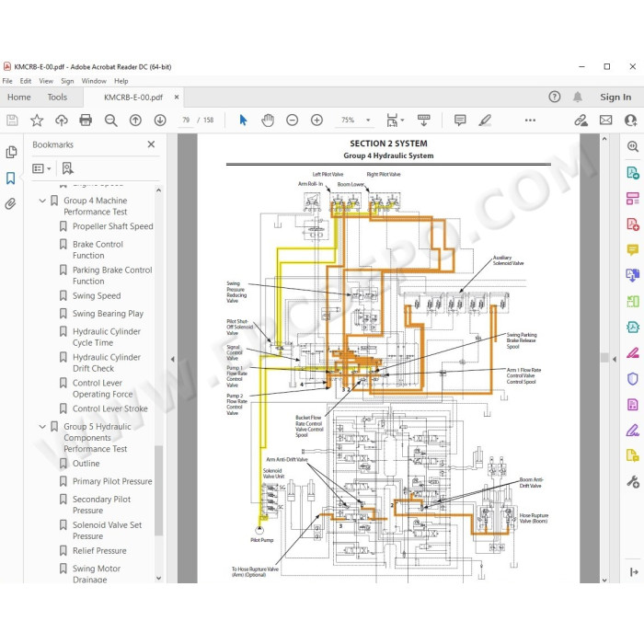Activate the Hand pan tool
The width and height of the screenshot is (644, 644).
point(268,121)
